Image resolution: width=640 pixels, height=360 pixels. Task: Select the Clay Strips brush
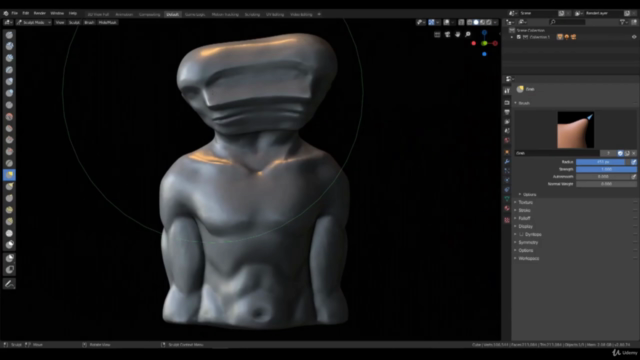[x=9, y=58]
